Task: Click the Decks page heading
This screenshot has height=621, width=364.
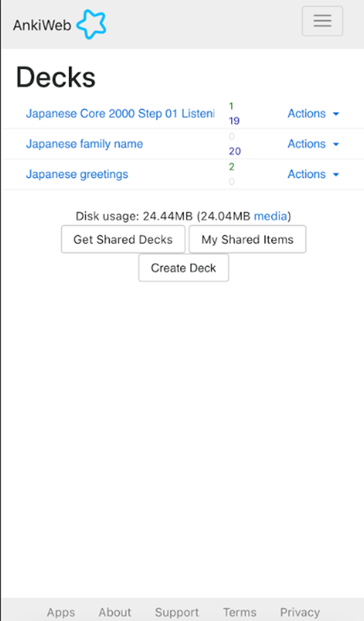Action: (x=56, y=77)
